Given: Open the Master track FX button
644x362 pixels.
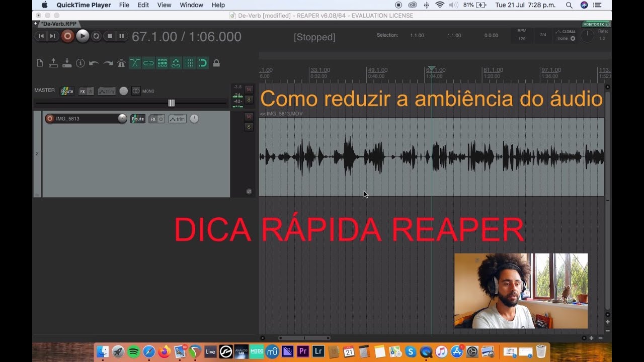Looking at the screenshot, I should coord(83,91).
